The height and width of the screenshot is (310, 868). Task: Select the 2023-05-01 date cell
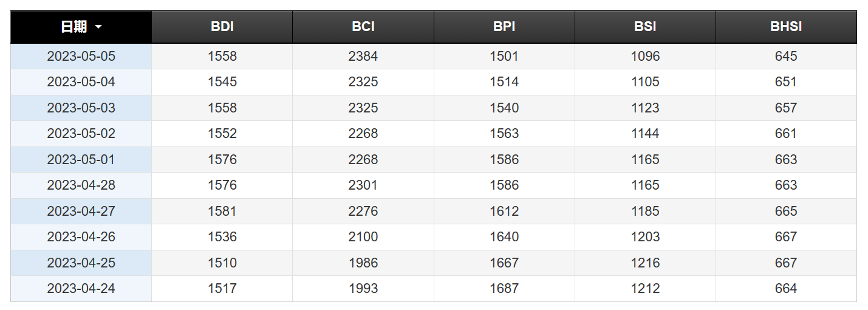(x=81, y=160)
